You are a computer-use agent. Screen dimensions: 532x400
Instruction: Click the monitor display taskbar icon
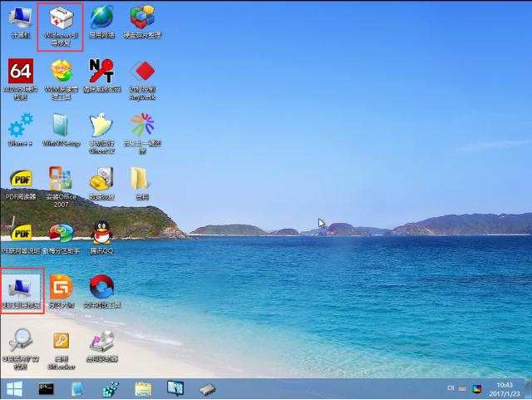point(175,388)
